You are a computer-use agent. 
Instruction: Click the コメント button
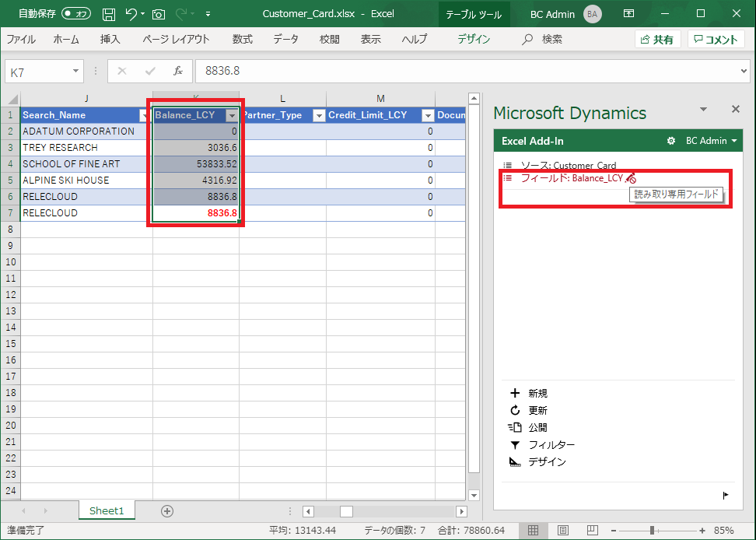716,40
